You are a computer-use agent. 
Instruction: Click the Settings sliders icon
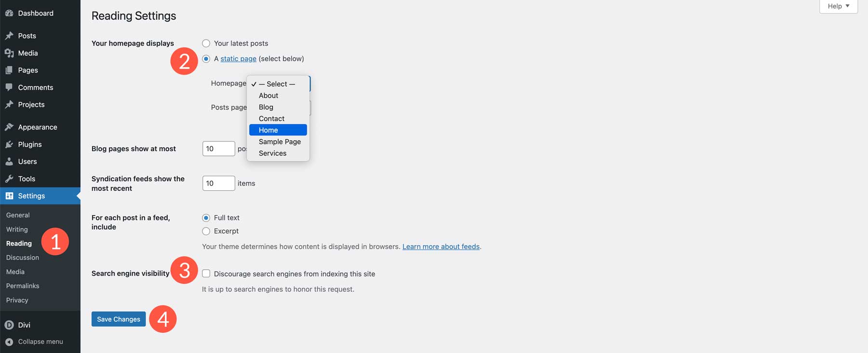(9, 196)
